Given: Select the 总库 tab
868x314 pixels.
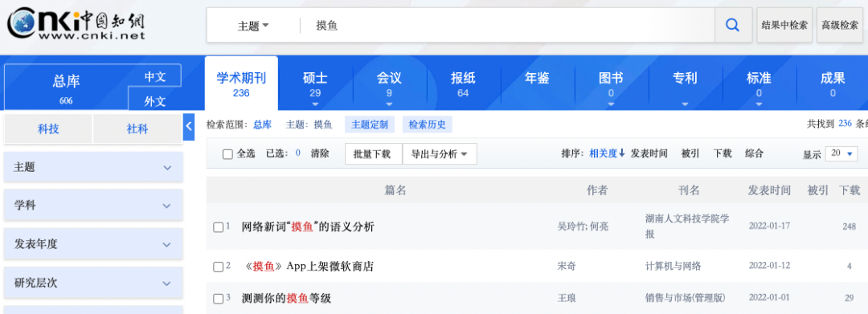Looking at the screenshot, I should tap(67, 88).
